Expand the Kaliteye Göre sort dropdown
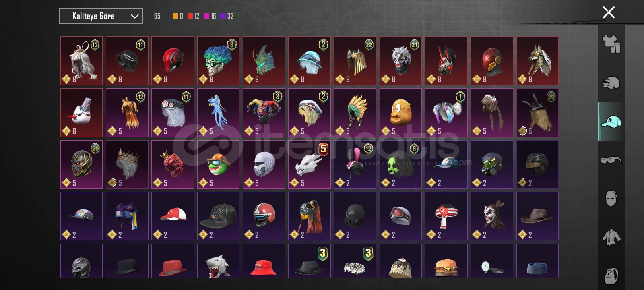644x290 pixels. coord(101,16)
